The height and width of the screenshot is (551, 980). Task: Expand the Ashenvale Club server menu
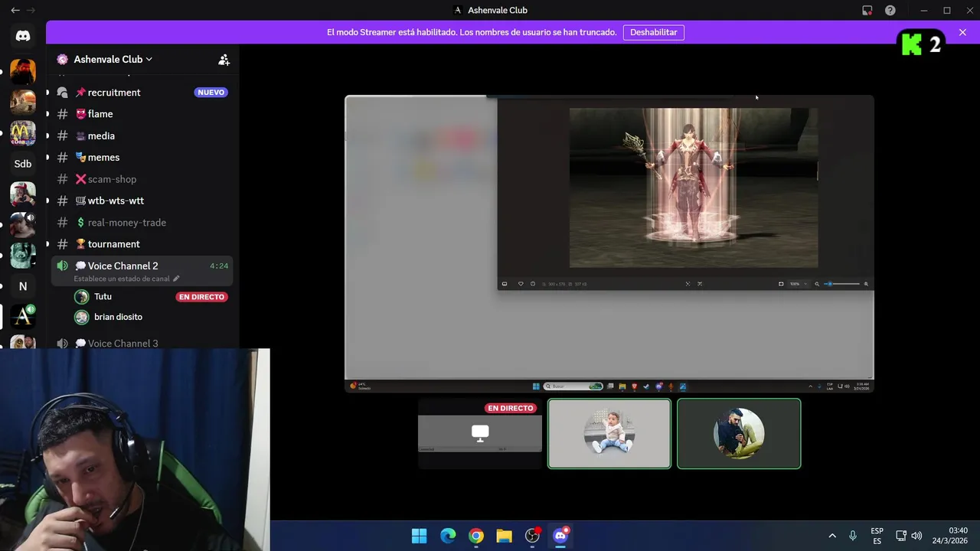pos(113,59)
